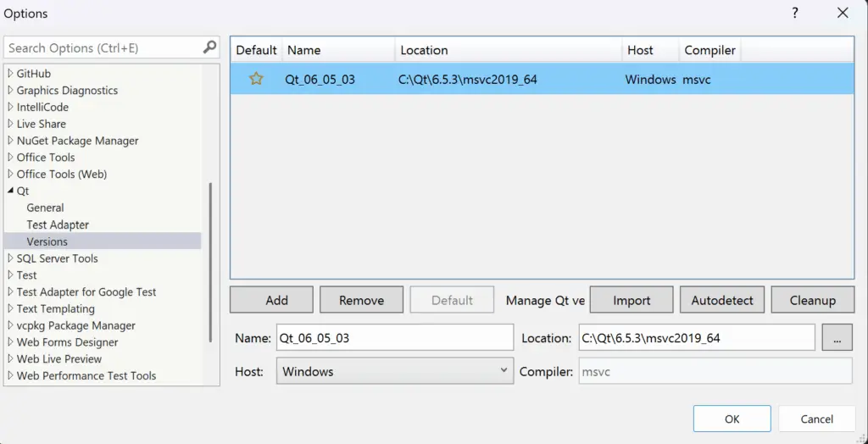Click the browse ellipsis button for Location

pos(837,337)
